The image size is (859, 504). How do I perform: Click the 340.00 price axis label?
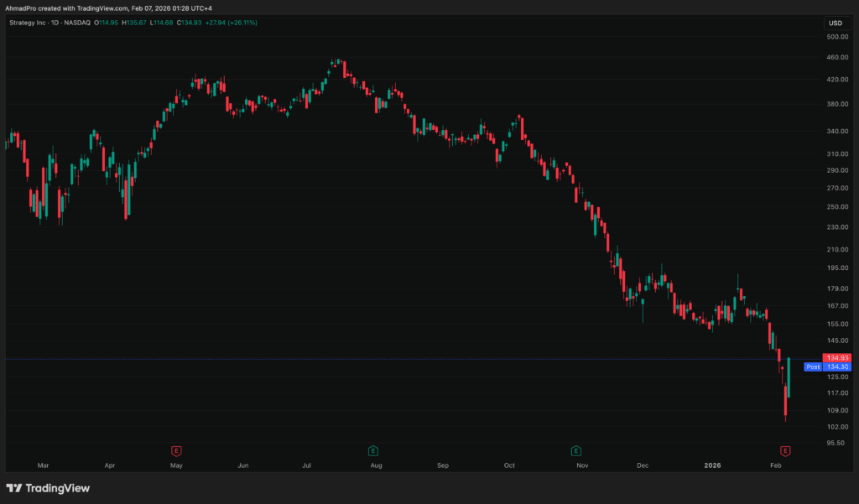[837, 132]
